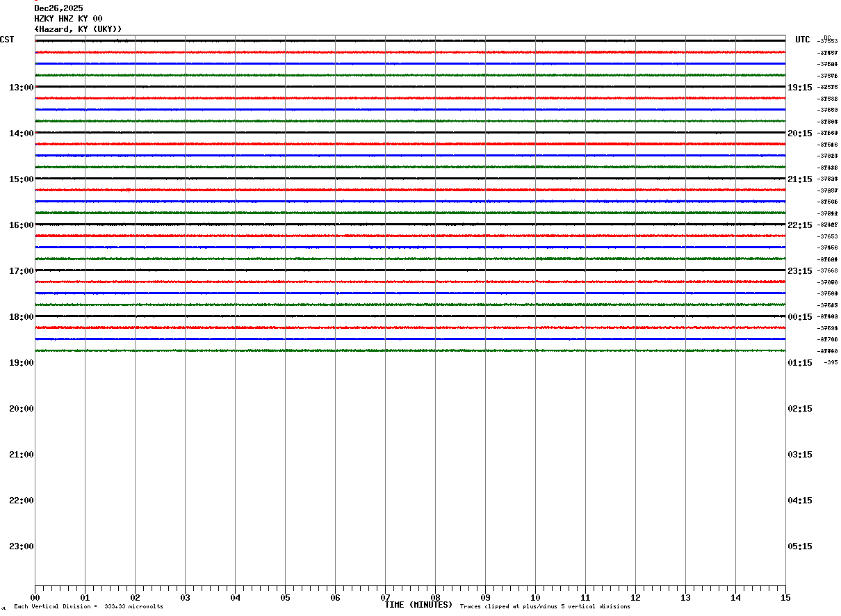Select the 13:00 CST row label

coord(22,88)
